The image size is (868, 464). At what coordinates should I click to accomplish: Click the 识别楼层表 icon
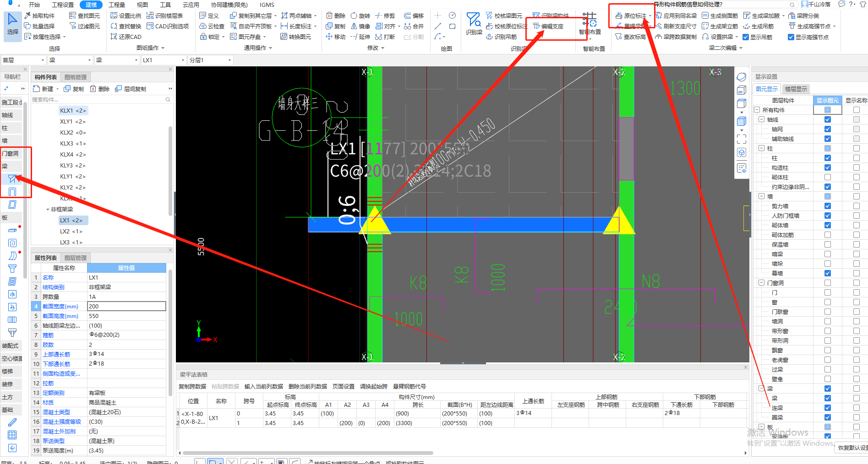click(x=150, y=16)
